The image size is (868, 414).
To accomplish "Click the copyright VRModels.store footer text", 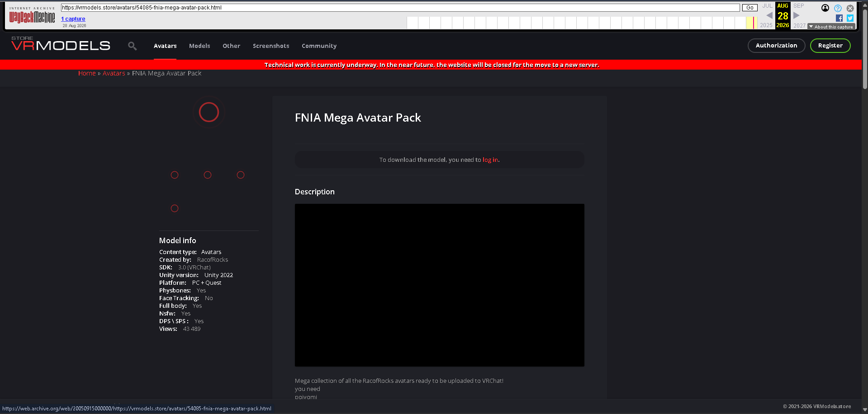I will click(x=817, y=406).
